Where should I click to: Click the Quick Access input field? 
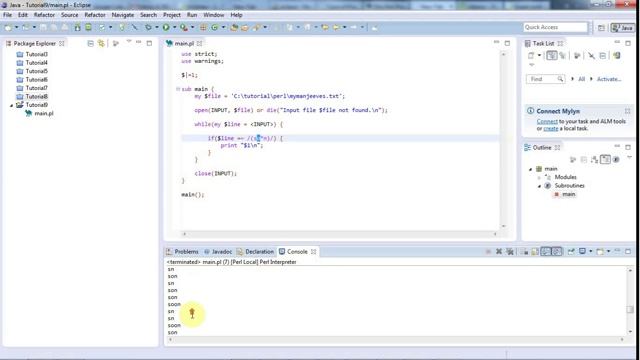tap(555, 27)
